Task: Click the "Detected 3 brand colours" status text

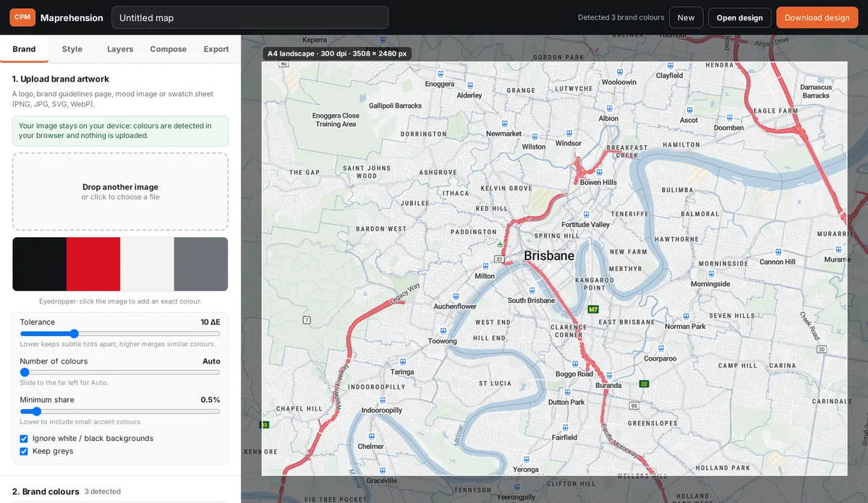Action: coord(621,17)
